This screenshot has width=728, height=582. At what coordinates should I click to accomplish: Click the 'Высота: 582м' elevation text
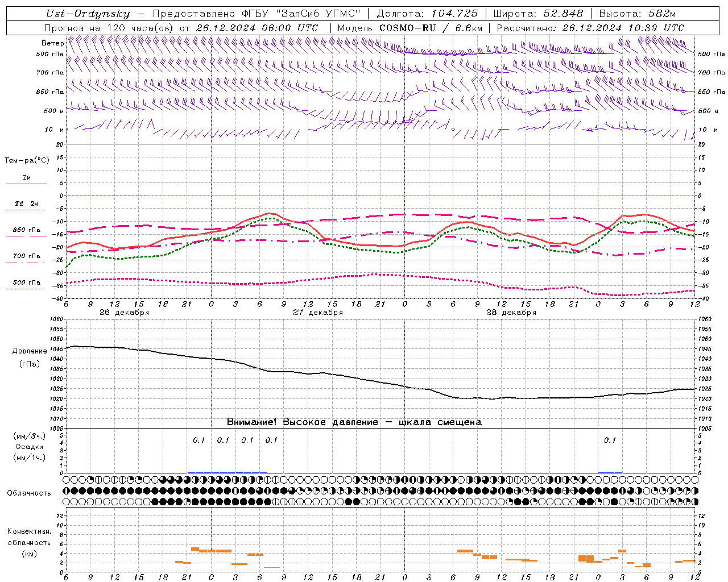coord(638,14)
